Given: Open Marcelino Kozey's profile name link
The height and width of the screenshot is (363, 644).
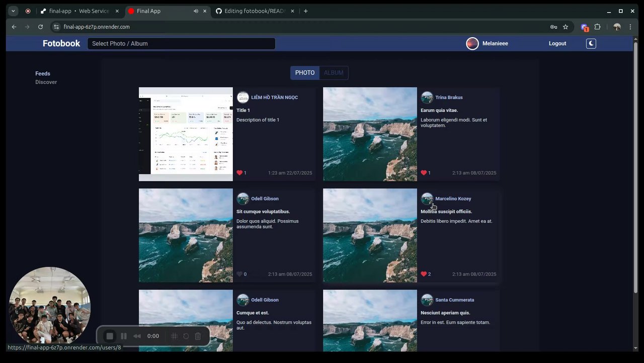Looking at the screenshot, I should click(x=453, y=199).
